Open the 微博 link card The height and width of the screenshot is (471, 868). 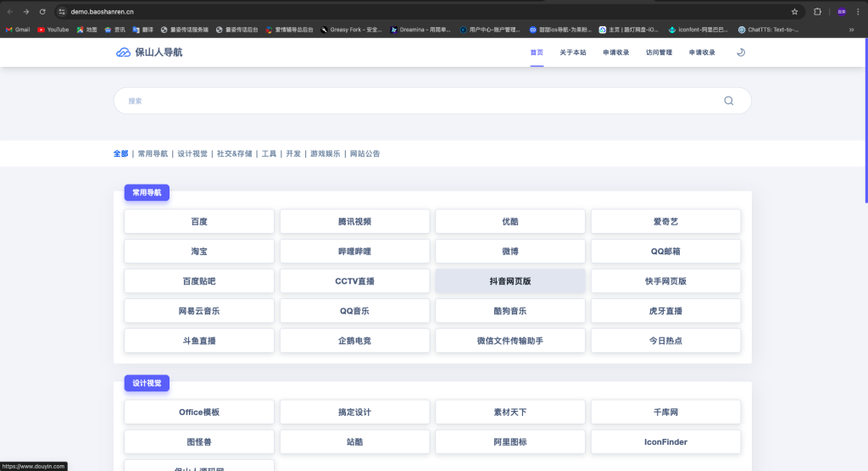point(510,252)
